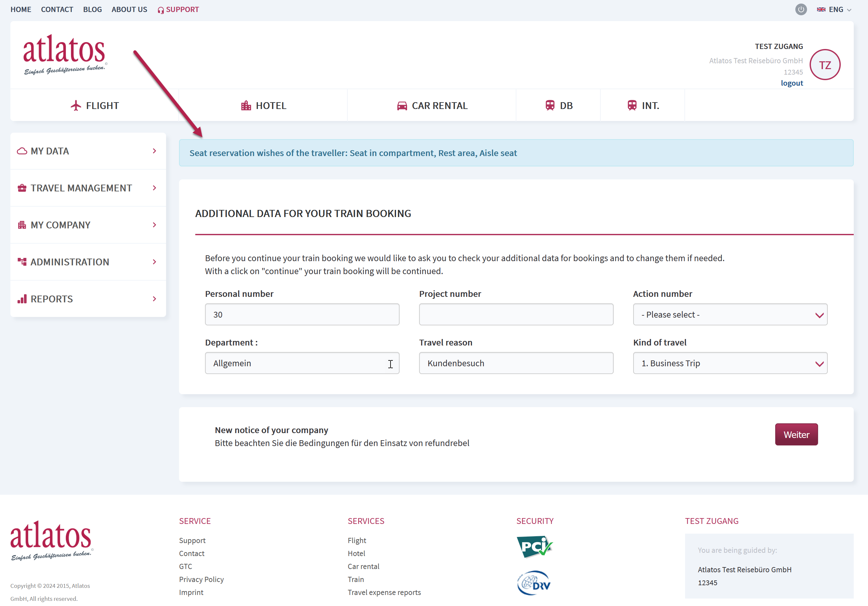Focus the Travel reason field

click(516, 363)
